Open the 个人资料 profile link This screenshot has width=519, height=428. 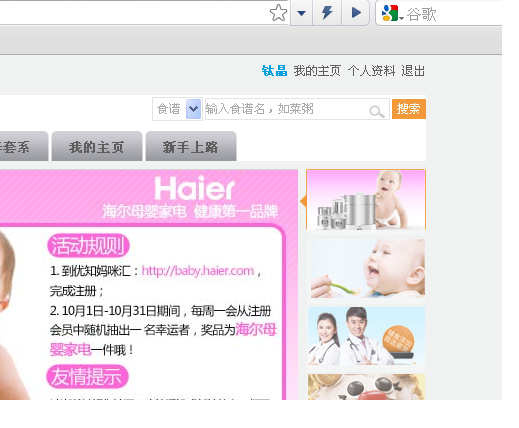(x=371, y=71)
